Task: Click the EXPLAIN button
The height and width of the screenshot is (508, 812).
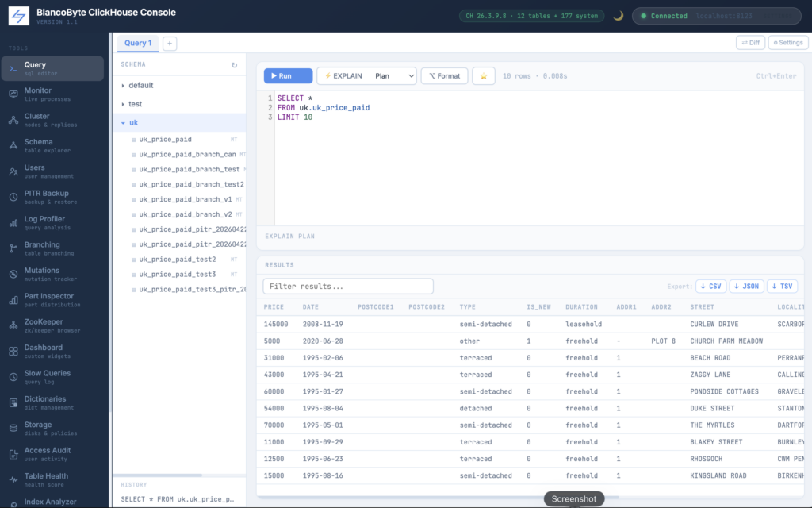Action: tap(343, 75)
